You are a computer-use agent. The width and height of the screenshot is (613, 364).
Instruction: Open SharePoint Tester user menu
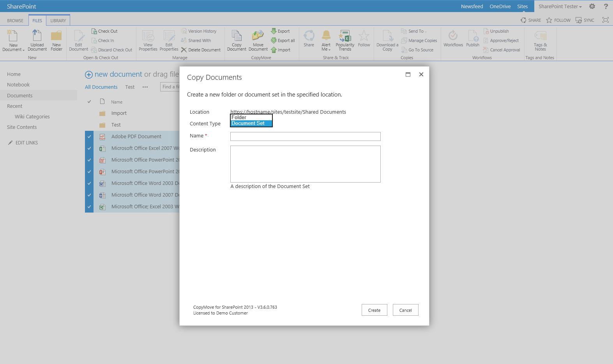(x=560, y=6)
